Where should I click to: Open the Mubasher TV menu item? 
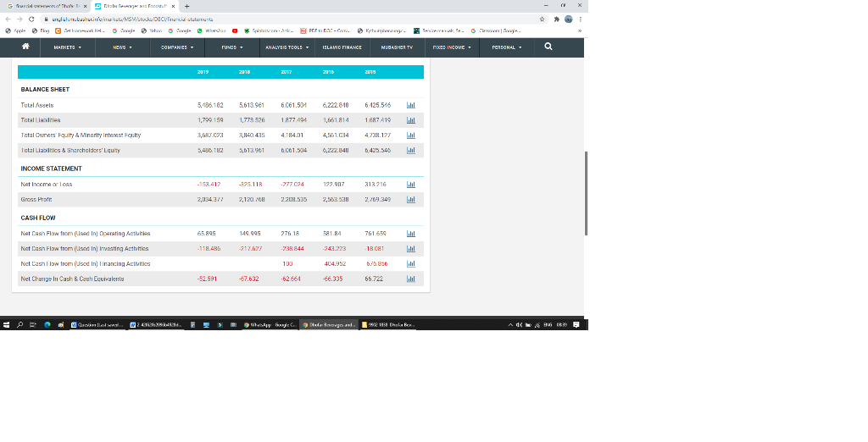(397, 47)
